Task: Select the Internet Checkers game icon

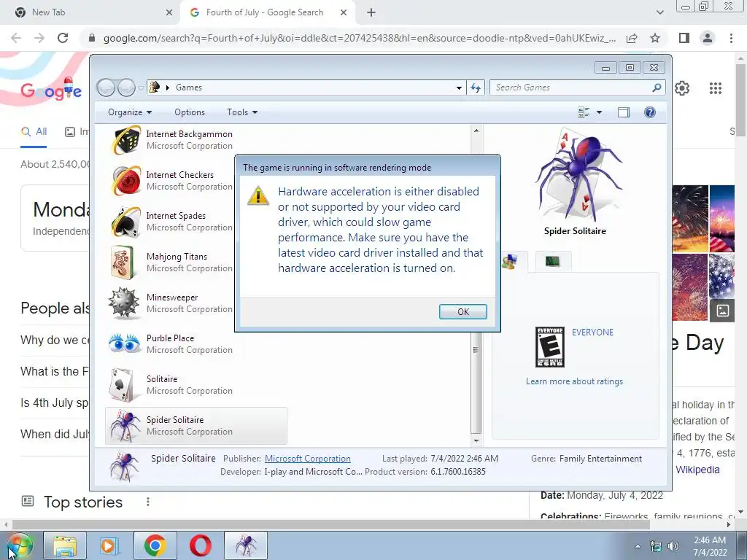Action: [x=125, y=181]
